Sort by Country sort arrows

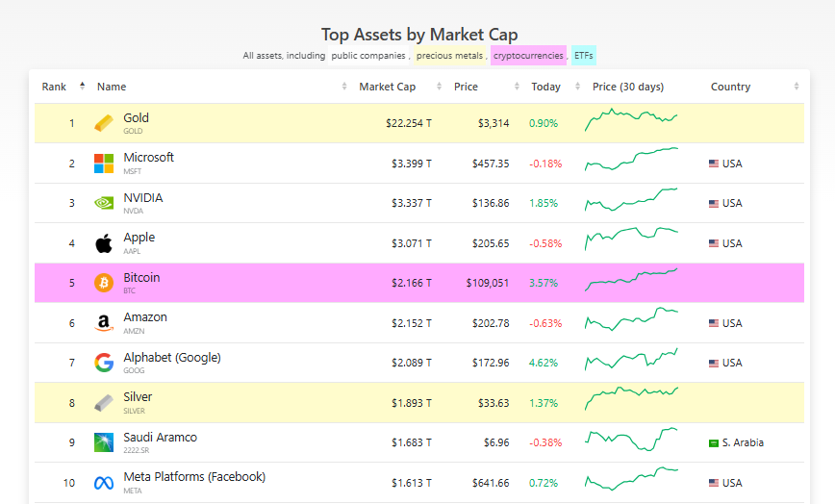click(797, 87)
